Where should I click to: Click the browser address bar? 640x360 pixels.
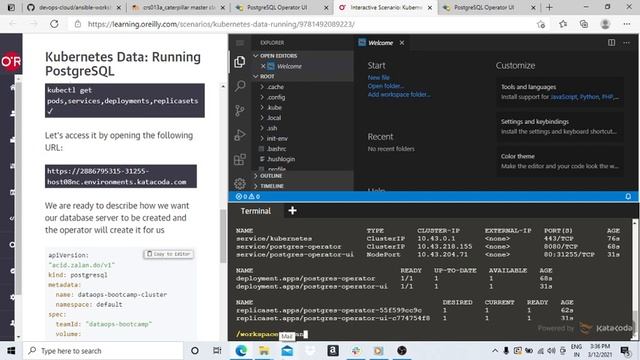[x=306, y=24]
